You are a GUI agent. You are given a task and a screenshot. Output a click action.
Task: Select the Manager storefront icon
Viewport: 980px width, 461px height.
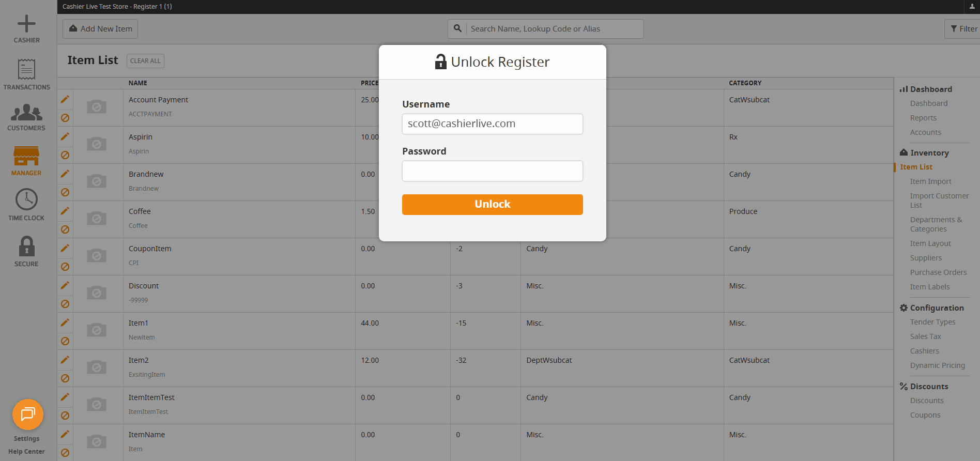[26, 158]
